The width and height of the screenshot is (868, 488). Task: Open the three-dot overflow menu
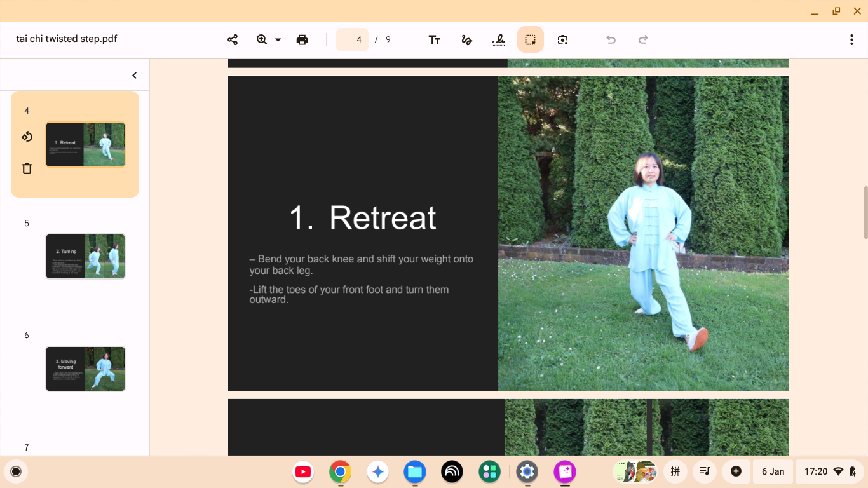[851, 39]
